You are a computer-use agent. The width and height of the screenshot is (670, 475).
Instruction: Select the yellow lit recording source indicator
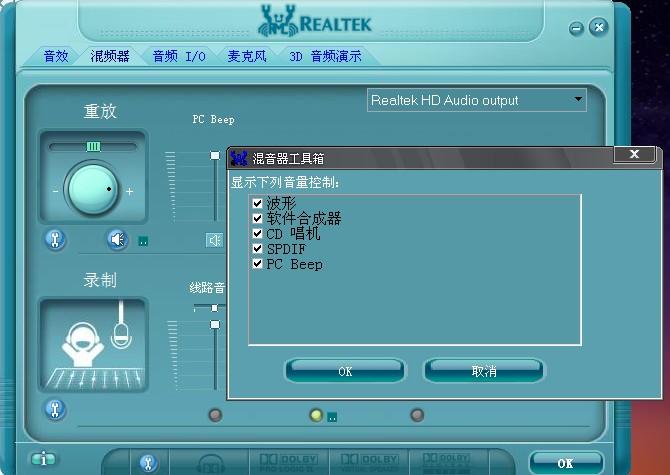(x=316, y=415)
